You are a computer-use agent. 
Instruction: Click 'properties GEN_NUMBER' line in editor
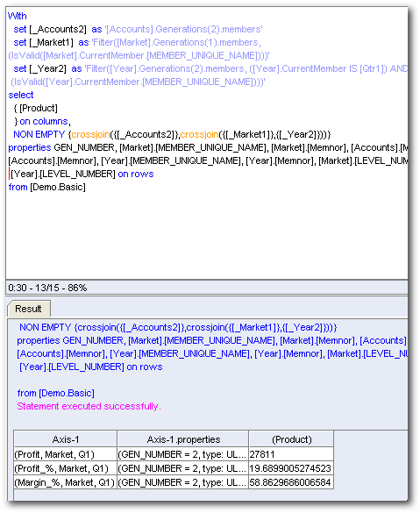coord(208,147)
